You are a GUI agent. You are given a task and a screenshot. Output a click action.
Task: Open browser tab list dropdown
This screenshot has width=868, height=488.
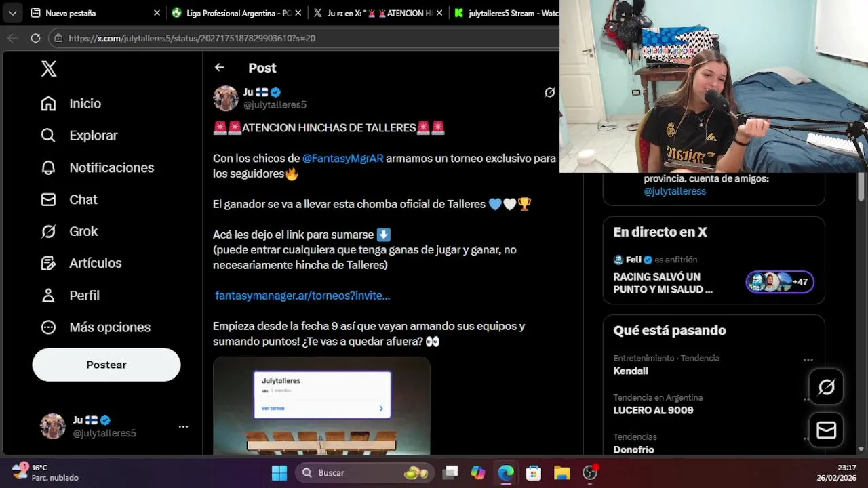(12, 13)
